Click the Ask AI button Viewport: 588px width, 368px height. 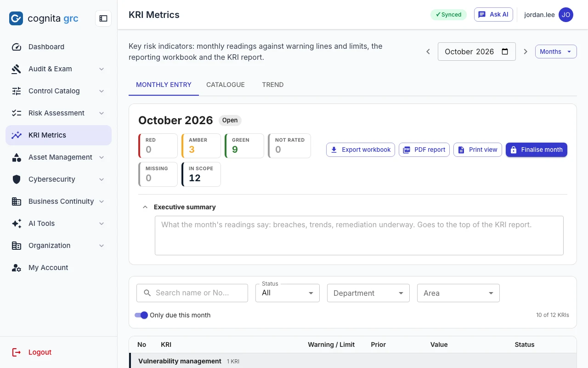click(493, 14)
